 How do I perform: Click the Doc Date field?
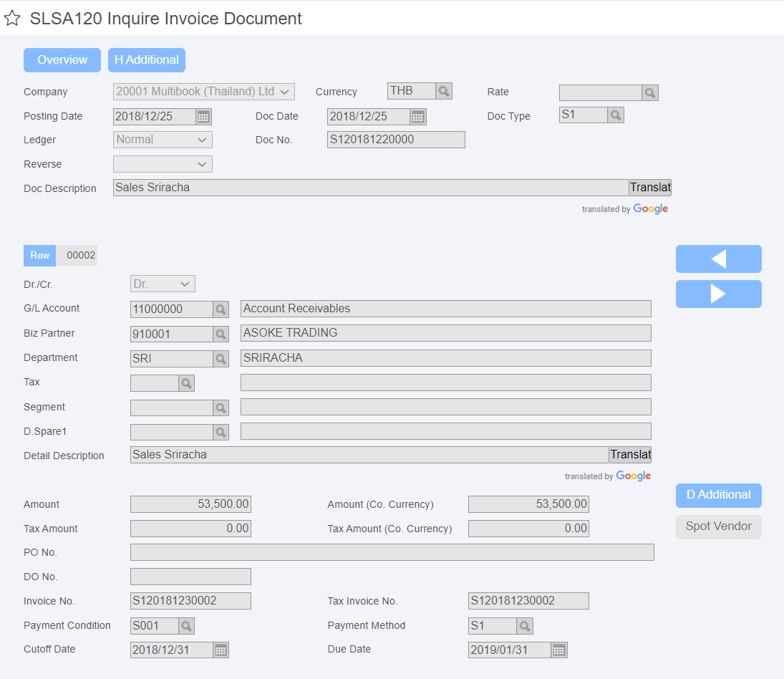[369, 117]
